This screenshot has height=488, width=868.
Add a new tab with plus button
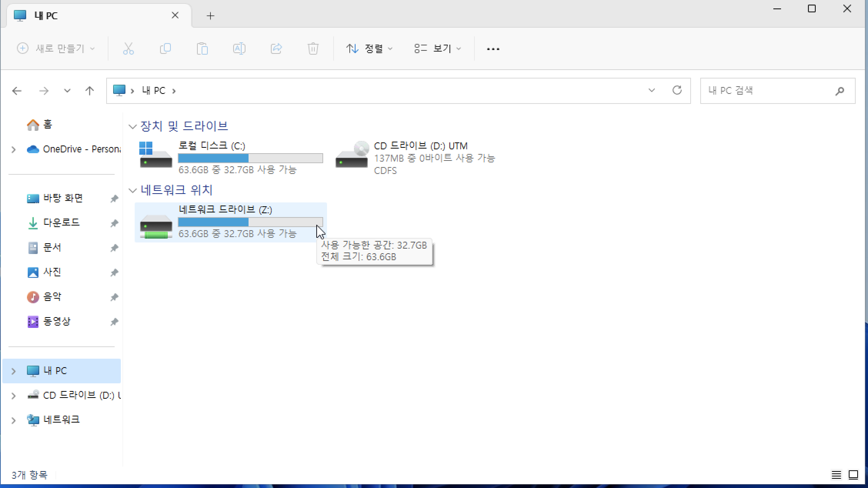(210, 16)
